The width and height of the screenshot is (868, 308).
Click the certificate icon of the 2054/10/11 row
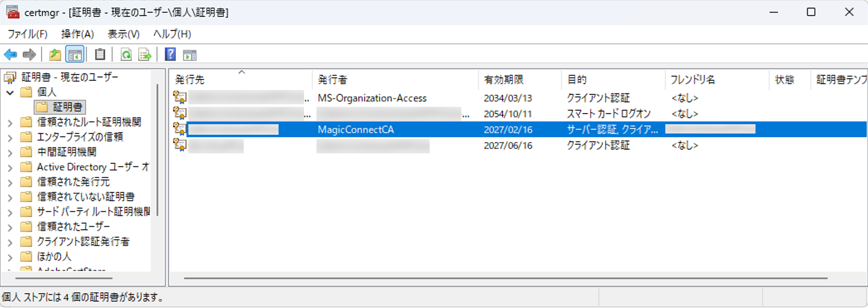pyautogui.click(x=180, y=113)
